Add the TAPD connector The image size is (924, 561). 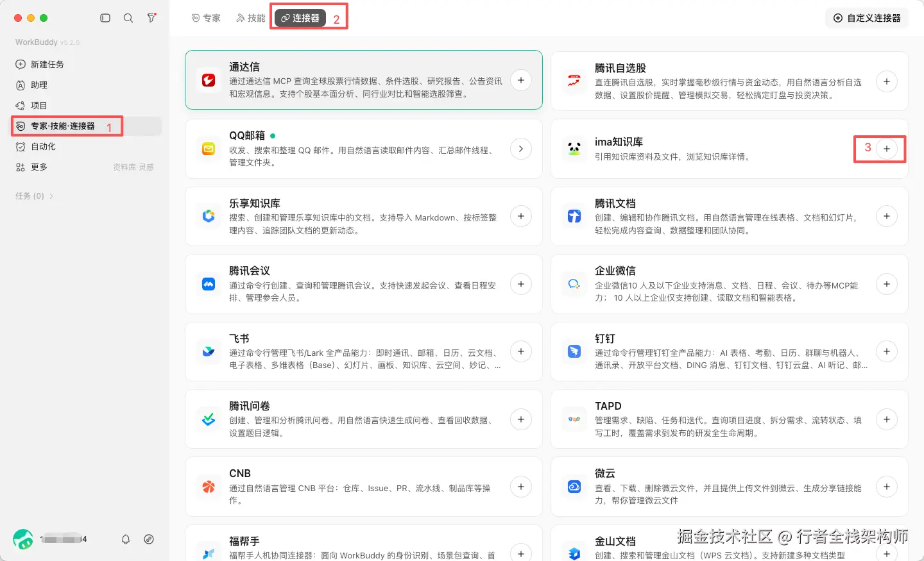(x=887, y=419)
